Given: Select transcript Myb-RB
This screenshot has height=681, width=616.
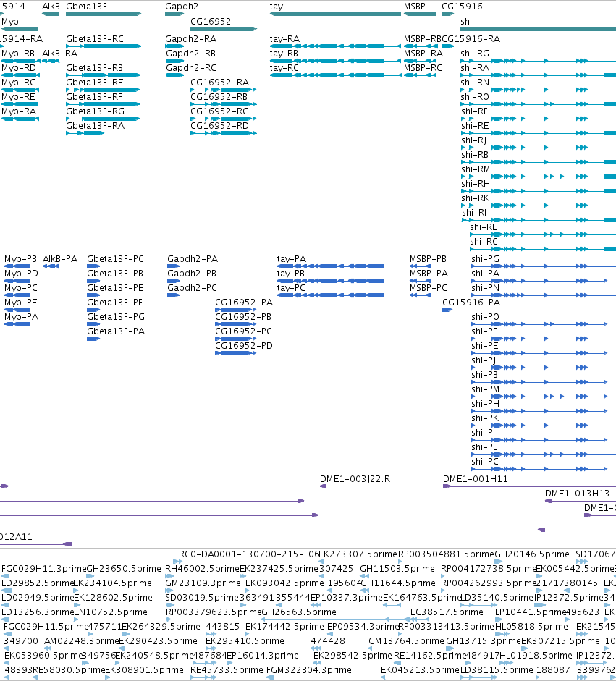Looking at the screenshot, I should (20, 61).
